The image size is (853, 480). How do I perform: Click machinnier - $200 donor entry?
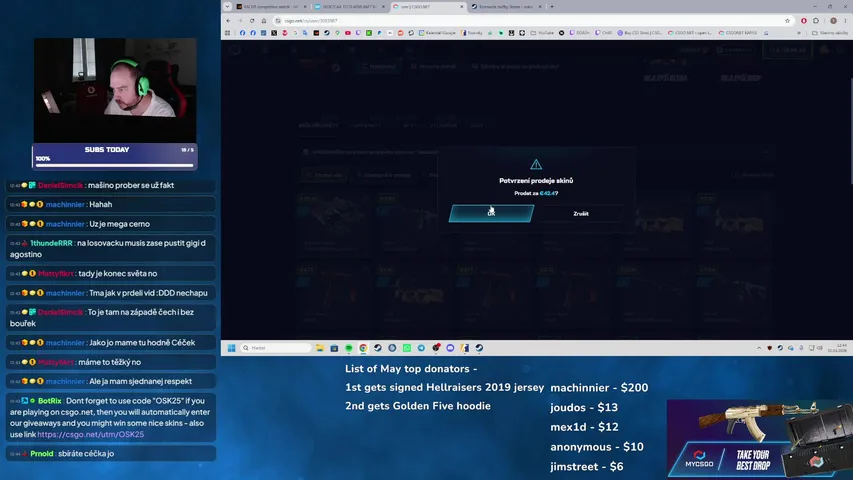[x=599, y=388]
